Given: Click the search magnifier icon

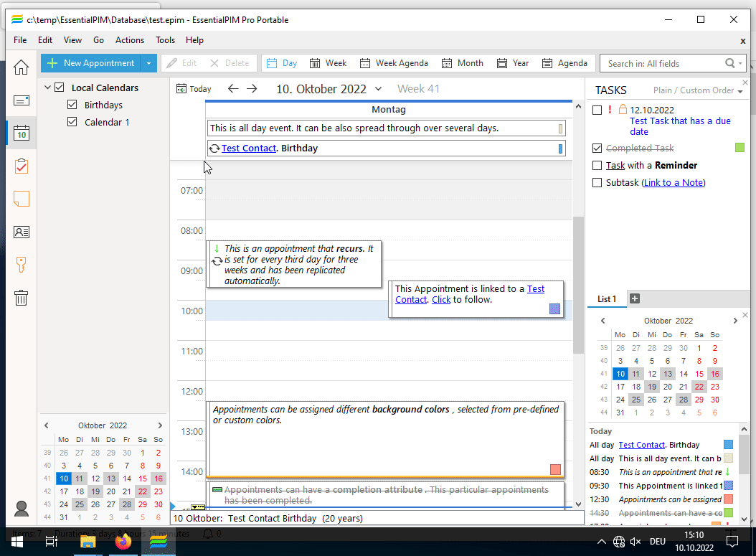Looking at the screenshot, I should (x=730, y=63).
